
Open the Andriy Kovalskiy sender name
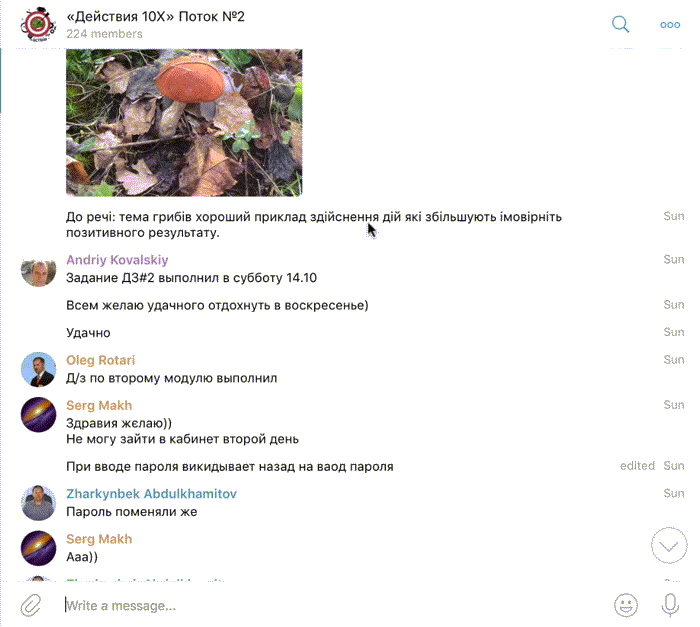(x=117, y=260)
